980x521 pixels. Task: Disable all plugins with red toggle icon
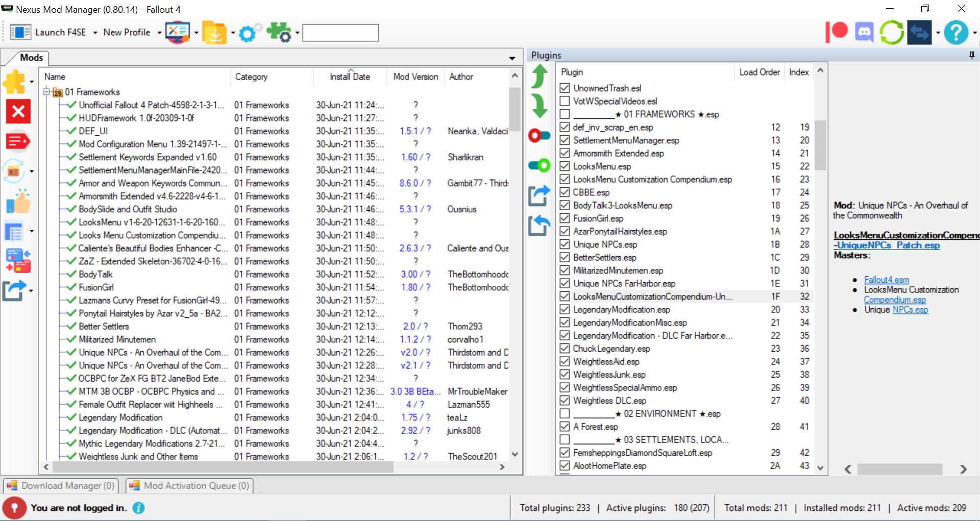pyautogui.click(x=540, y=135)
